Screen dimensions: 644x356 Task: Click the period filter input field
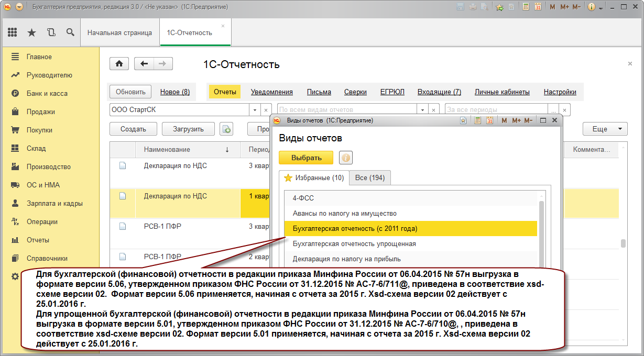point(496,110)
